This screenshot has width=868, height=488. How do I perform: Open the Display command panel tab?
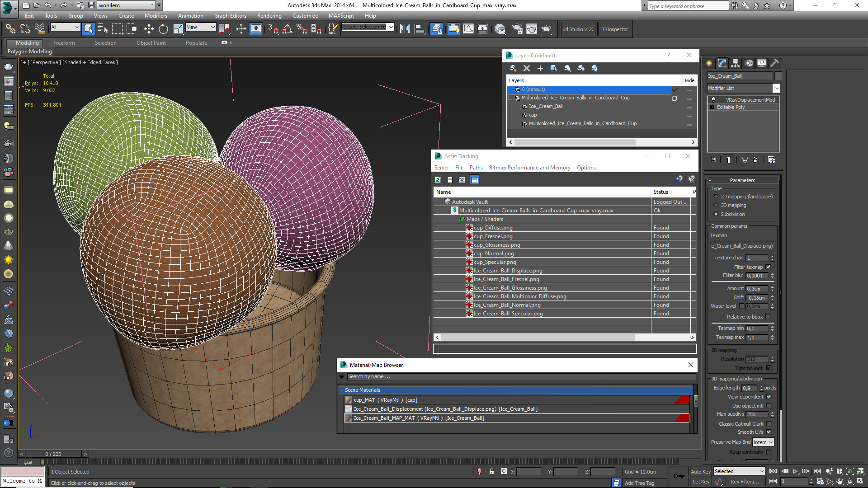tap(762, 63)
